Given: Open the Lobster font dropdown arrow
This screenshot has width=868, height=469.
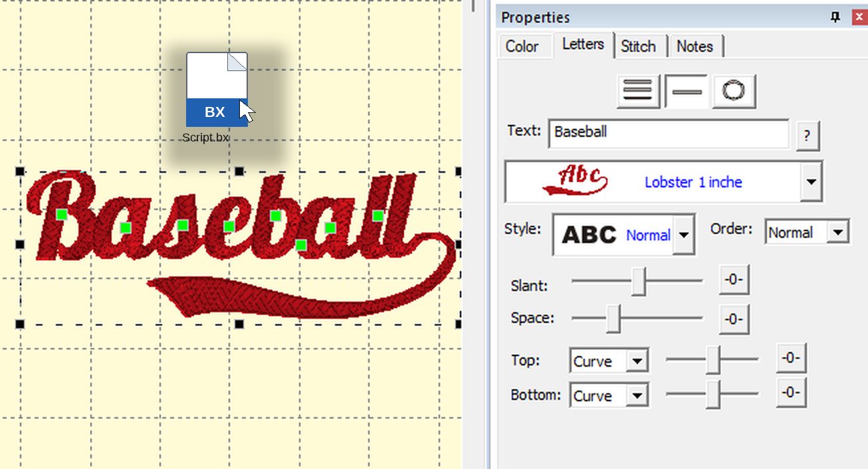Looking at the screenshot, I should (811, 181).
